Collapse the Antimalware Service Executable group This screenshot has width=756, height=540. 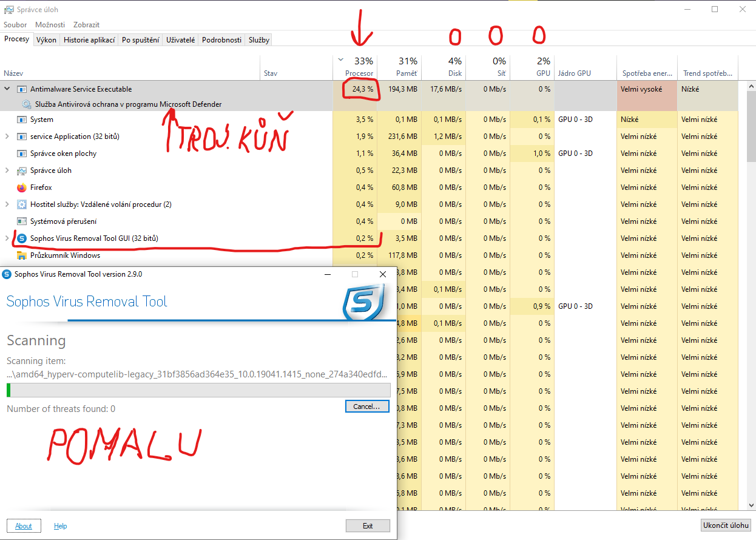(x=7, y=89)
